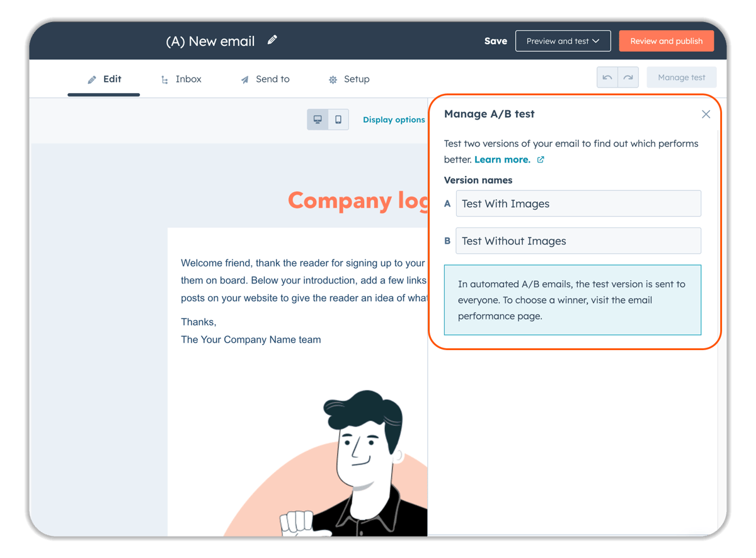Switch to mobile preview icon
The width and height of the screenshot is (756, 558).
coord(338,120)
